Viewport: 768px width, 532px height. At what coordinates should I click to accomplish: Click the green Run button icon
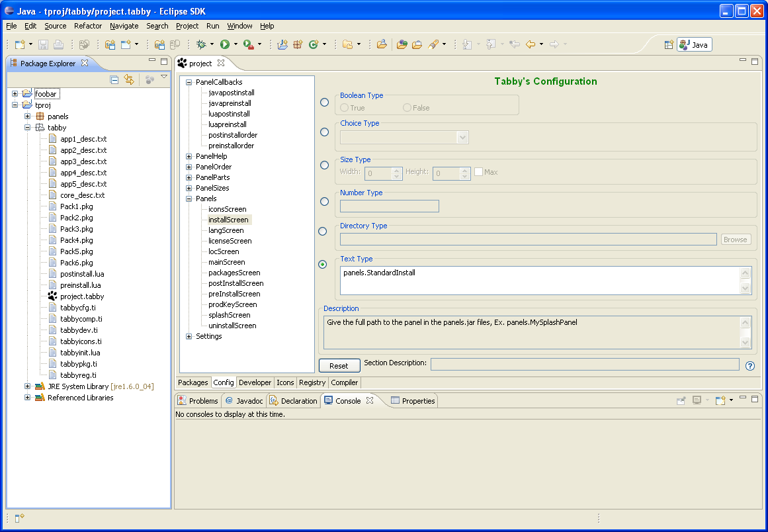click(x=225, y=44)
